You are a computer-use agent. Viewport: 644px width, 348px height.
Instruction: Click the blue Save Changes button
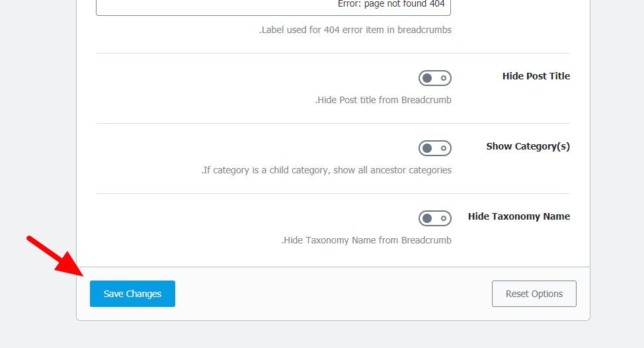133,294
